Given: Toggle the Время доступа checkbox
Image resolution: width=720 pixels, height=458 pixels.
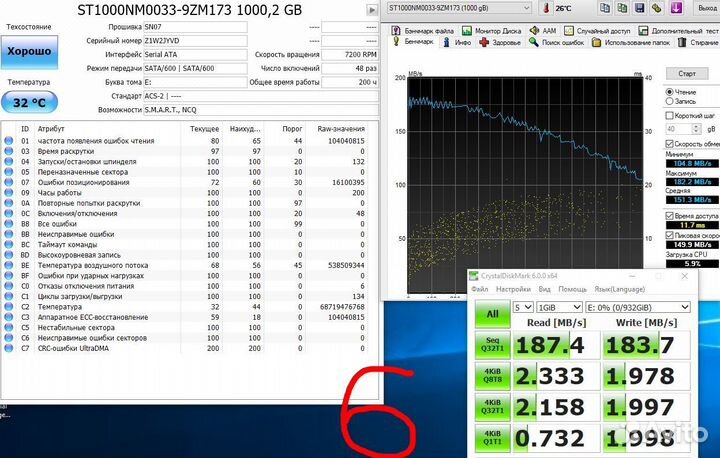Looking at the screenshot, I should pyautogui.click(x=669, y=215).
